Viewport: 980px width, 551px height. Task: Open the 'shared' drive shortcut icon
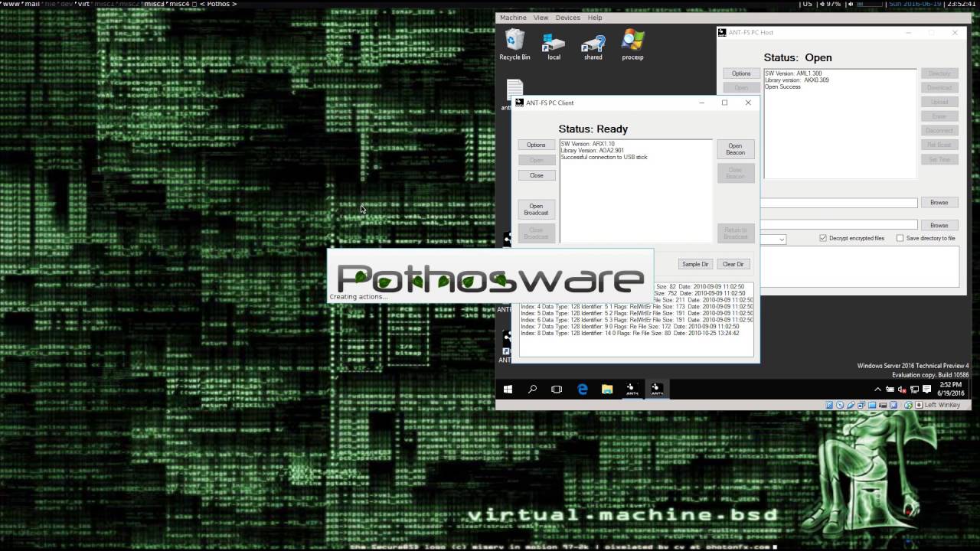click(593, 43)
